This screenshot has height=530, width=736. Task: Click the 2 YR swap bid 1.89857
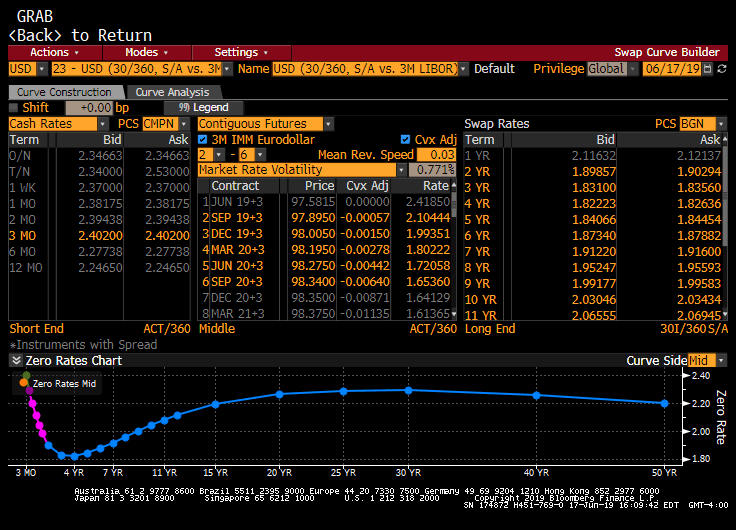click(594, 172)
